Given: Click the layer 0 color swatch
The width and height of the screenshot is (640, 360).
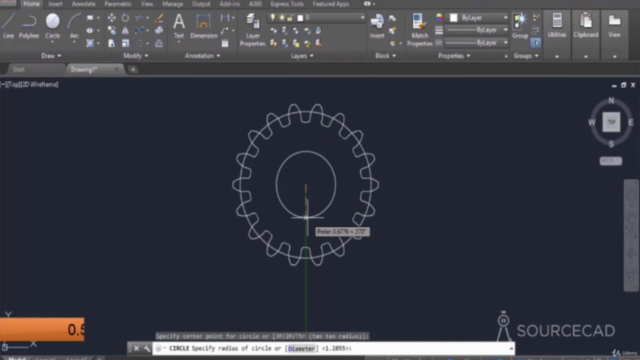Looking at the screenshot, I should point(300,18).
